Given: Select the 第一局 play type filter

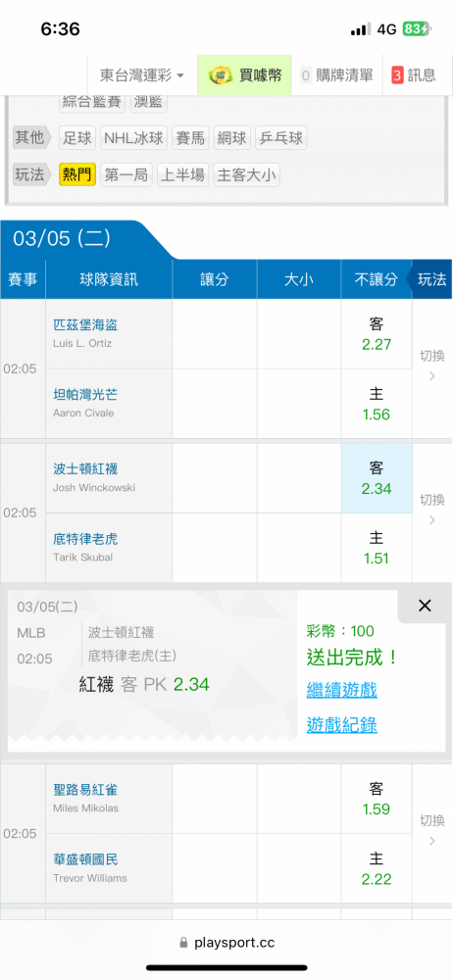Looking at the screenshot, I should click(126, 175).
